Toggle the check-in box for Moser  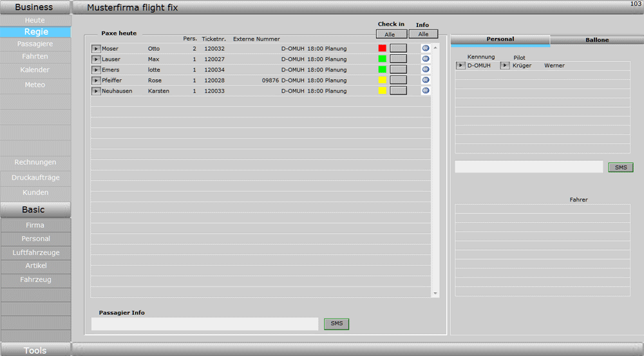point(399,48)
